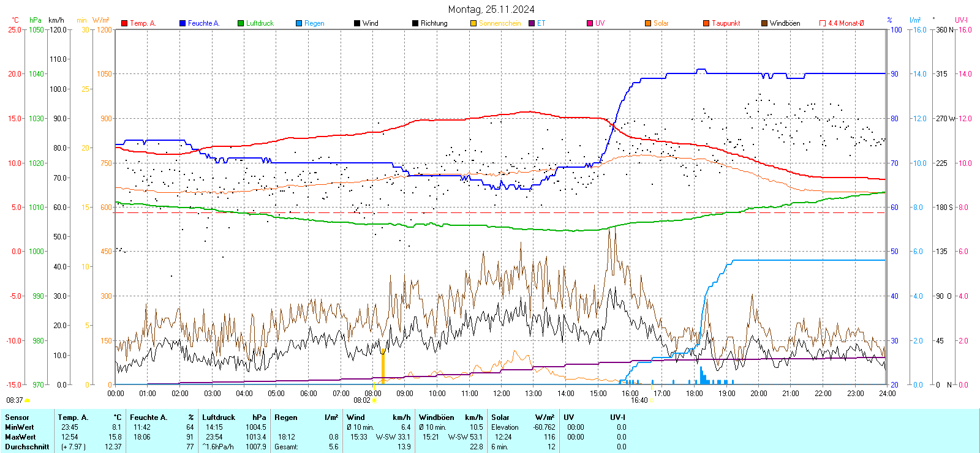This screenshot has height=453, width=980.
Task: Toggle the black Wind legend box
Action: (357, 23)
